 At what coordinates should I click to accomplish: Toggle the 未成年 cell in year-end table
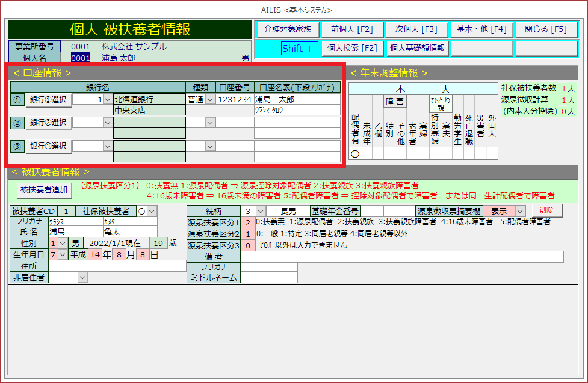tap(366, 153)
